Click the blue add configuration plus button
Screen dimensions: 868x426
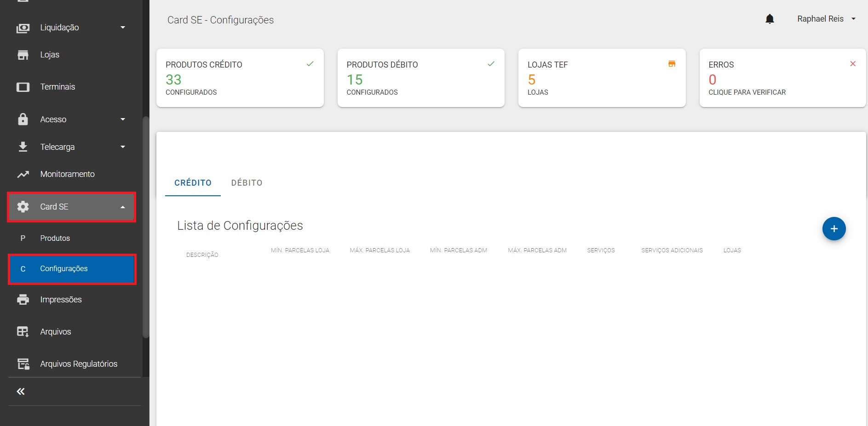[834, 229]
